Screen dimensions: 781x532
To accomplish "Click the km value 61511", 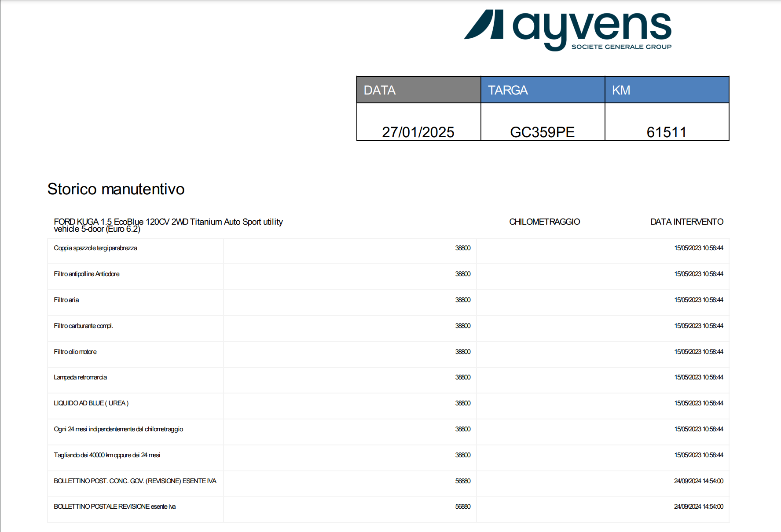I will click(667, 132).
